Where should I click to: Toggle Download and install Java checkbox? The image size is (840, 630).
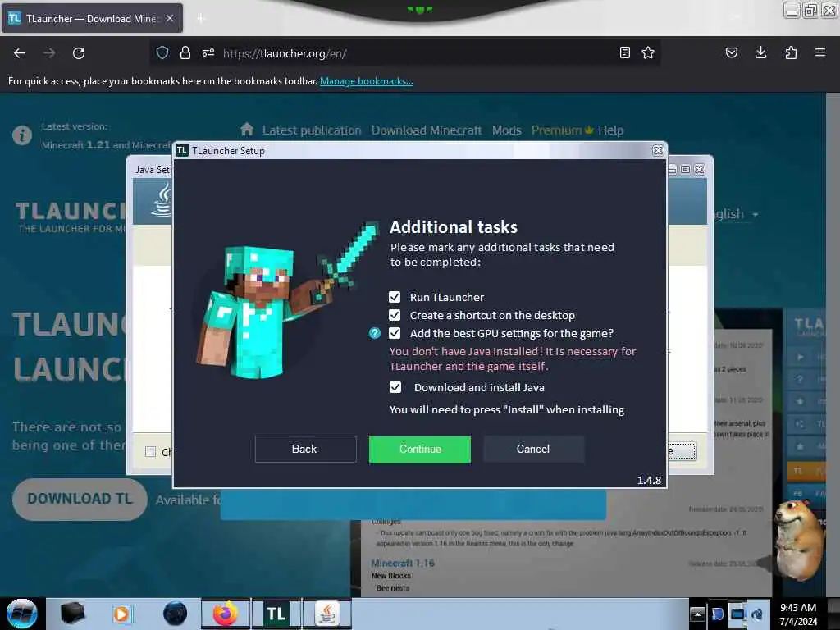pyautogui.click(x=395, y=387)
